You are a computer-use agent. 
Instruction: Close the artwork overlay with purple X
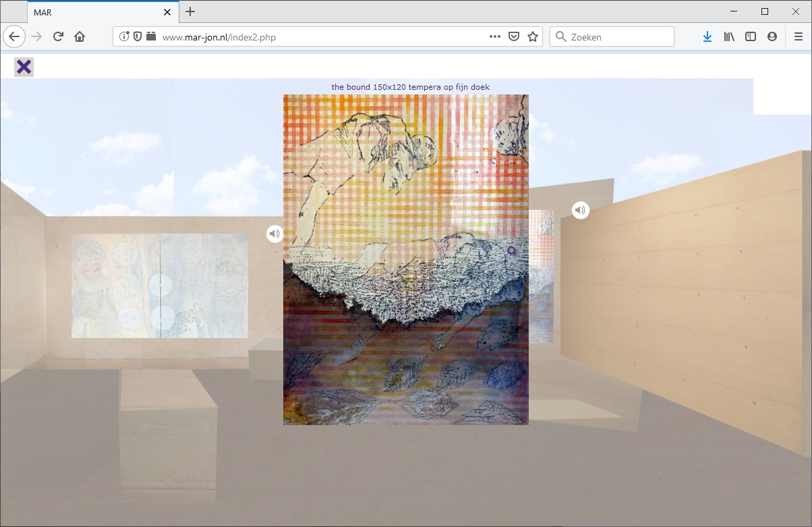pos(24,67)
